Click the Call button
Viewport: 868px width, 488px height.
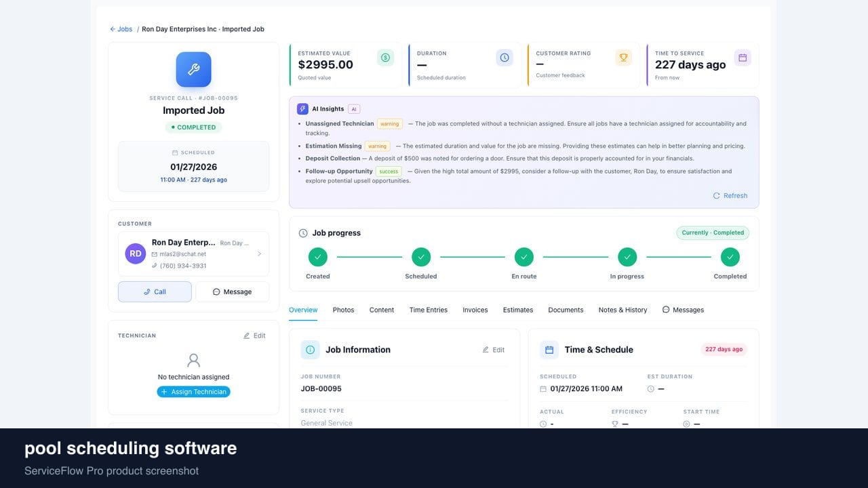pyautogui.click(x=155, y=291)
